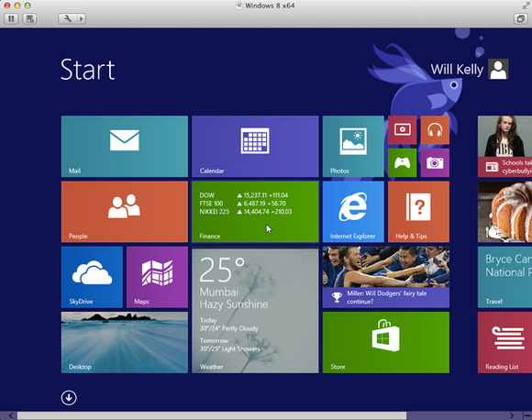532x420 pixels.
Task: Click tomorrow's Light Showers forecast
Action: (x=230, y=348)
